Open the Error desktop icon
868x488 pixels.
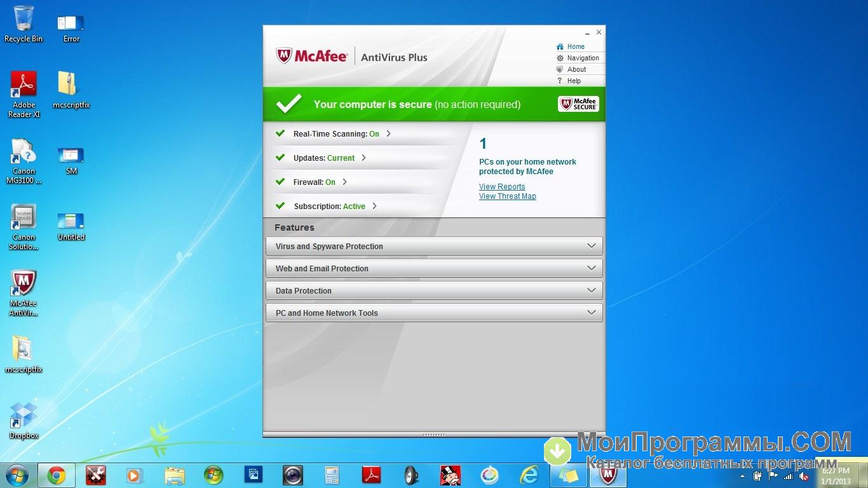(71, 27)
